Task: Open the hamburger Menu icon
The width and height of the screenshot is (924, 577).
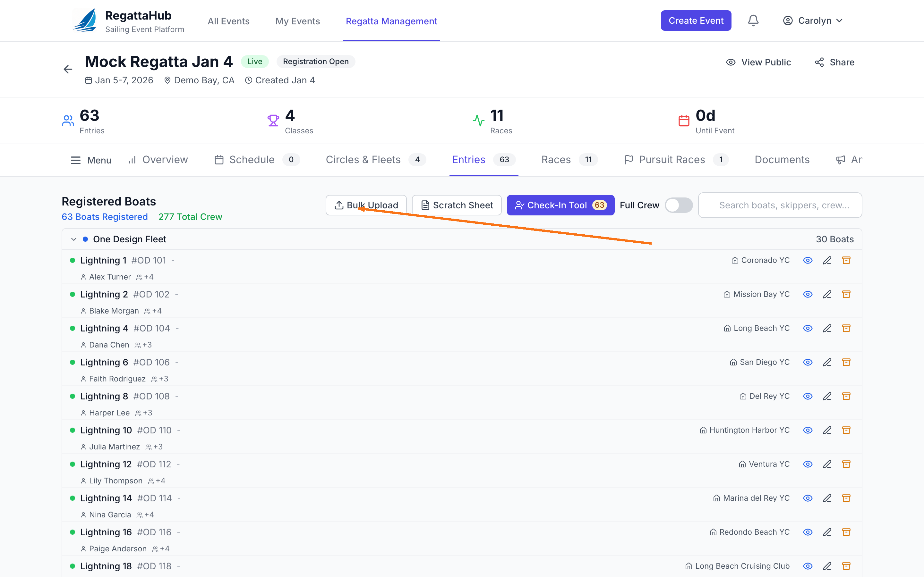Action: coord(76,160)
